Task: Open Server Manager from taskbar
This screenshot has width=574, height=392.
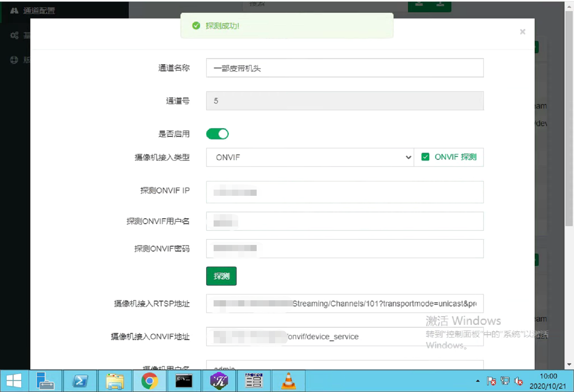Action: point(45,381)
